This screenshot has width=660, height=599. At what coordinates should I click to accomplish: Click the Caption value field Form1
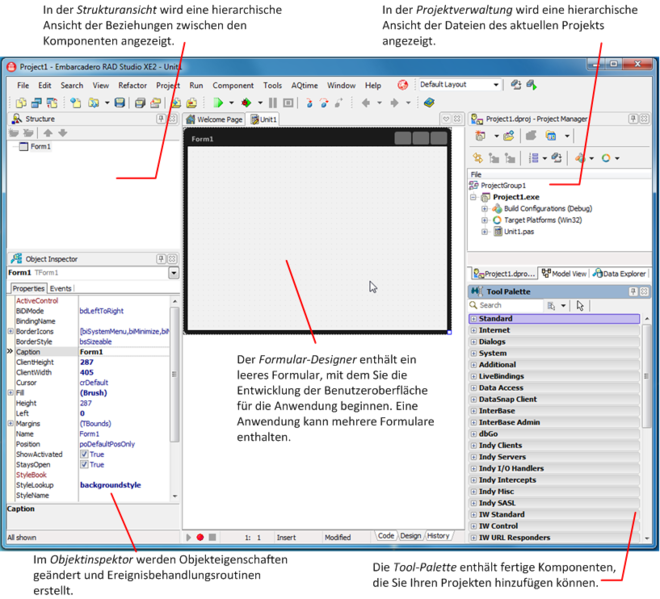click(x=124, y=352)
